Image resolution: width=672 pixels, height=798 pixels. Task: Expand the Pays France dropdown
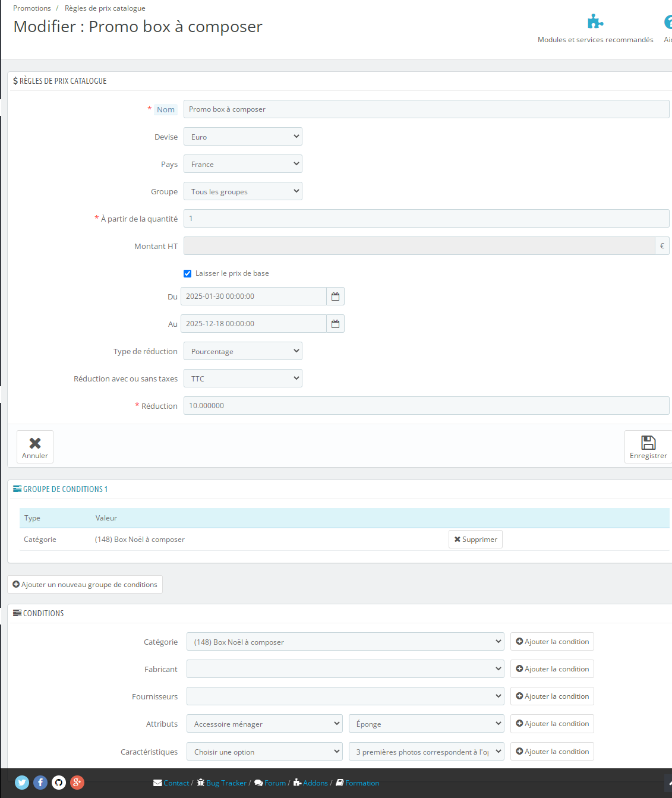coord(243,164)
